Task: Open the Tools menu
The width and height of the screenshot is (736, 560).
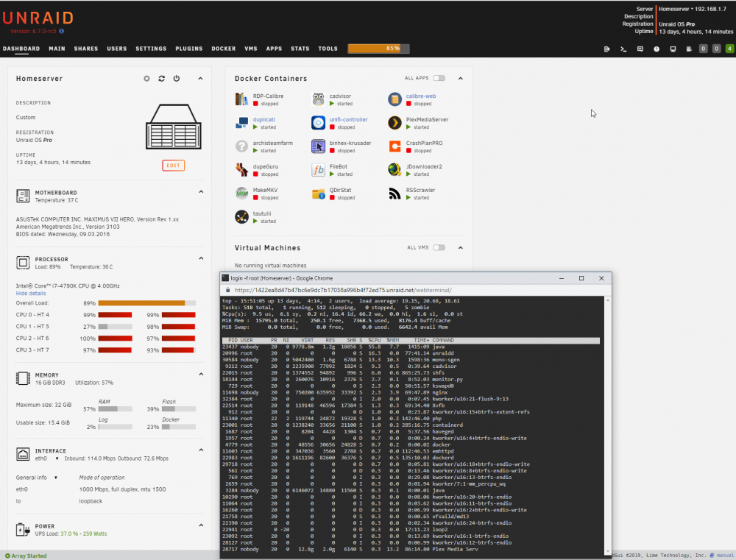Action: (328, 49)
